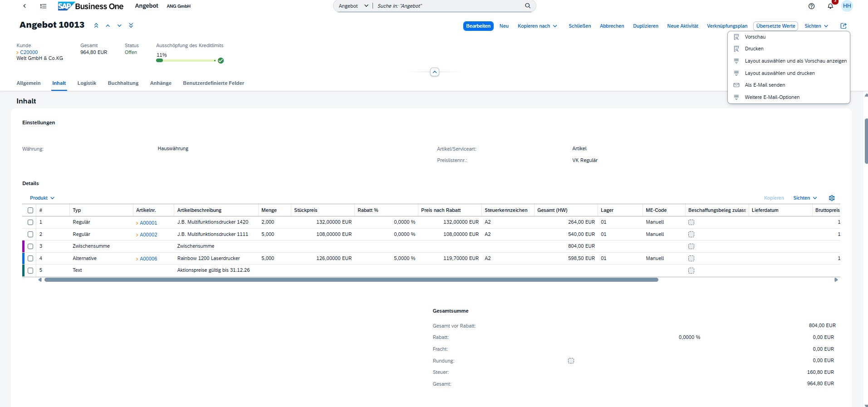The image size is (868, 407).
Task: Switch to the Buchhaltung tab
Action: click(x=123, y=83)
